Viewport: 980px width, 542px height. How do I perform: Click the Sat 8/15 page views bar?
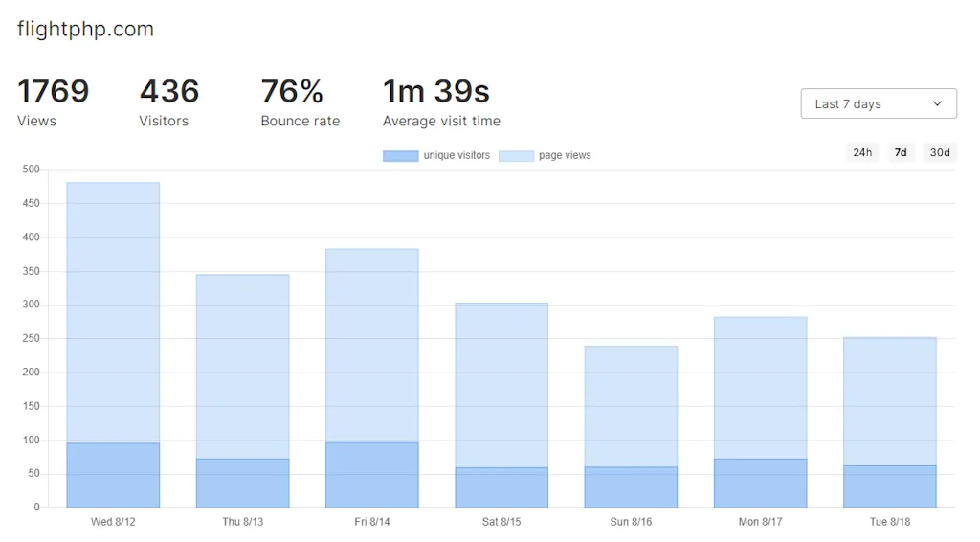(501, 385)
